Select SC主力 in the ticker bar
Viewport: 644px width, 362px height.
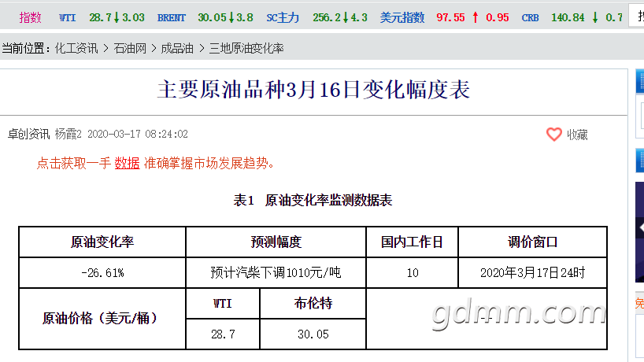[283, 17]
